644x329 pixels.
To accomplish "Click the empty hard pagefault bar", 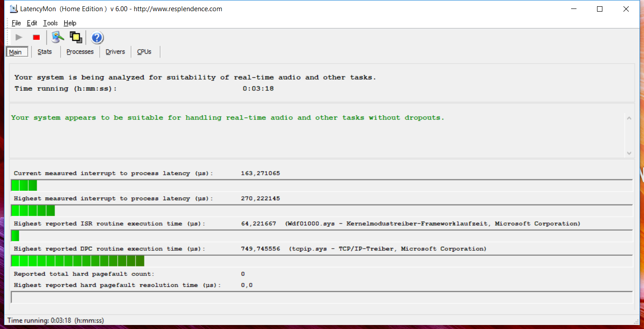I will [322, 297].
